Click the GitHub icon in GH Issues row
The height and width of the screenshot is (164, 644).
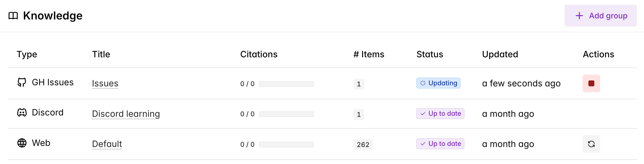click(22, 82)
